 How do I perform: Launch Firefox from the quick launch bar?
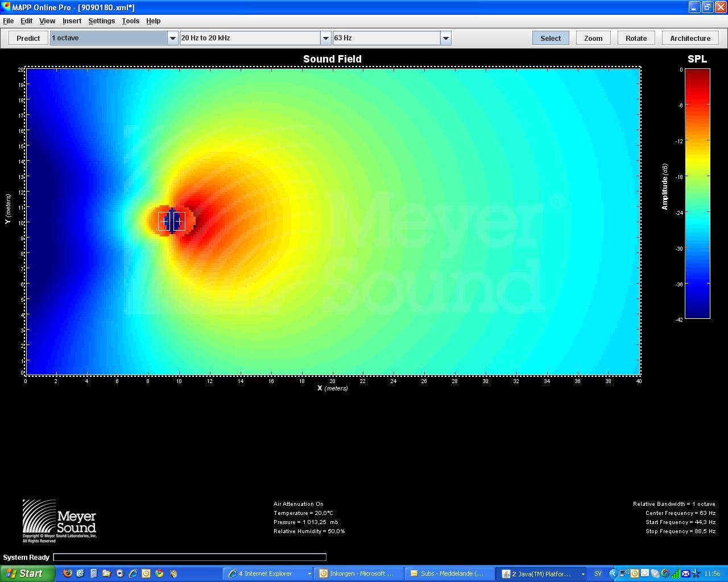pyautogui.click(x=68, y=573)
